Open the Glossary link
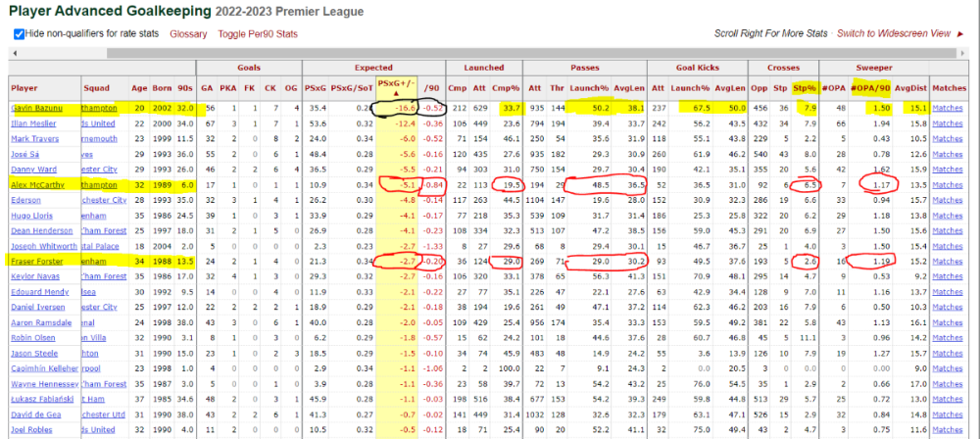 [x=188, y=34]
